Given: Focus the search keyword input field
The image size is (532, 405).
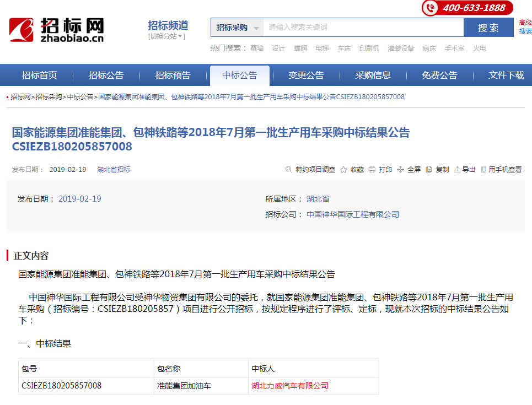Looking at the screenshot, I should pos(363,28).
